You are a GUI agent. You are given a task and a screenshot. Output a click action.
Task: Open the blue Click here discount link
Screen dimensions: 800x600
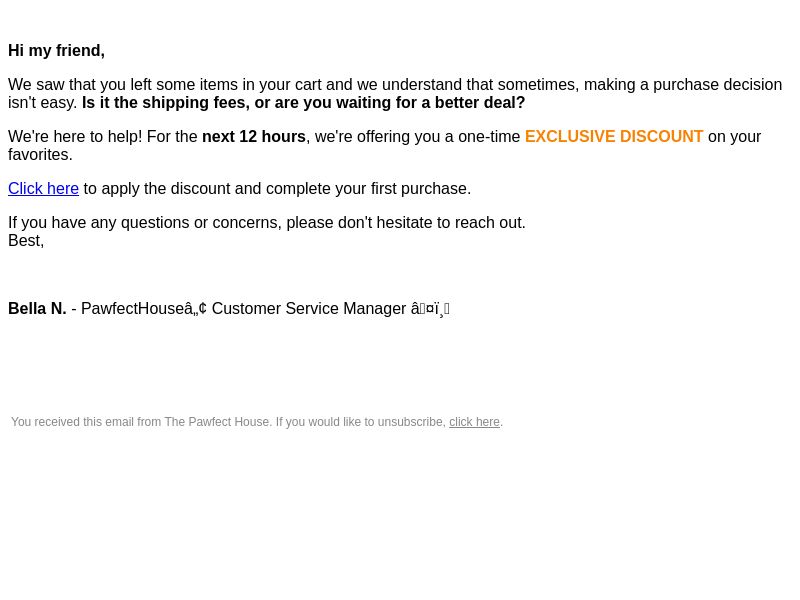[43, 189]
